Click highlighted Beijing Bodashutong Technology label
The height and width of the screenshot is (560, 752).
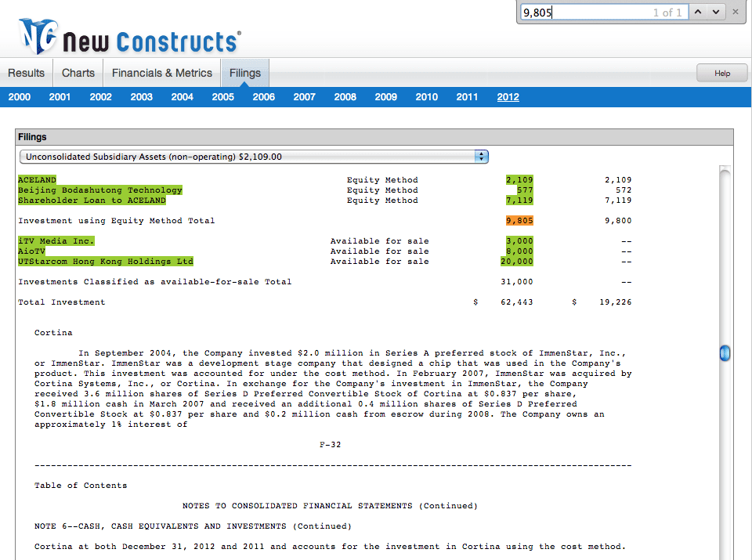pyautogui.click(x=100, y=190)
